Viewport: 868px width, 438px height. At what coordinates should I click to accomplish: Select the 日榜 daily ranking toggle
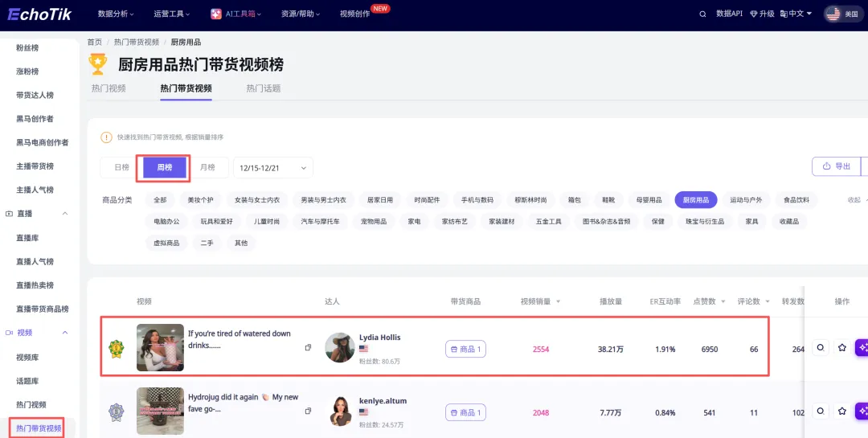121,167
